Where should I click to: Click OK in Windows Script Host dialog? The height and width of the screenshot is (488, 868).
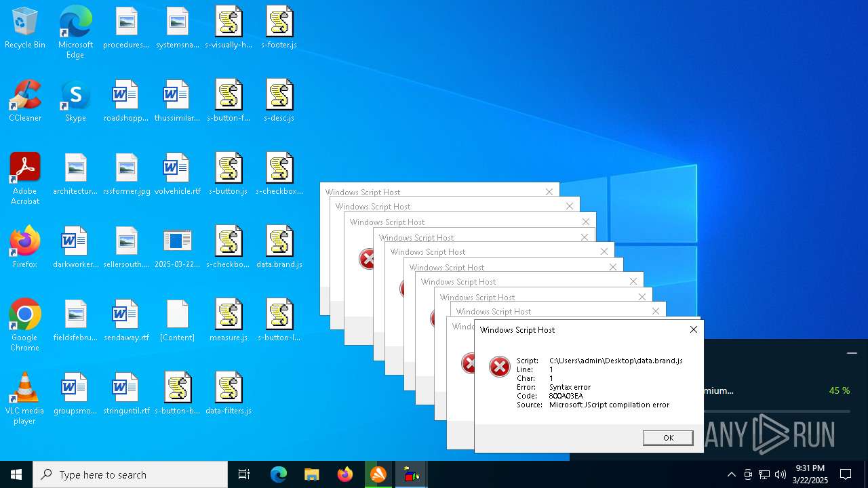(x=668, y=438)
